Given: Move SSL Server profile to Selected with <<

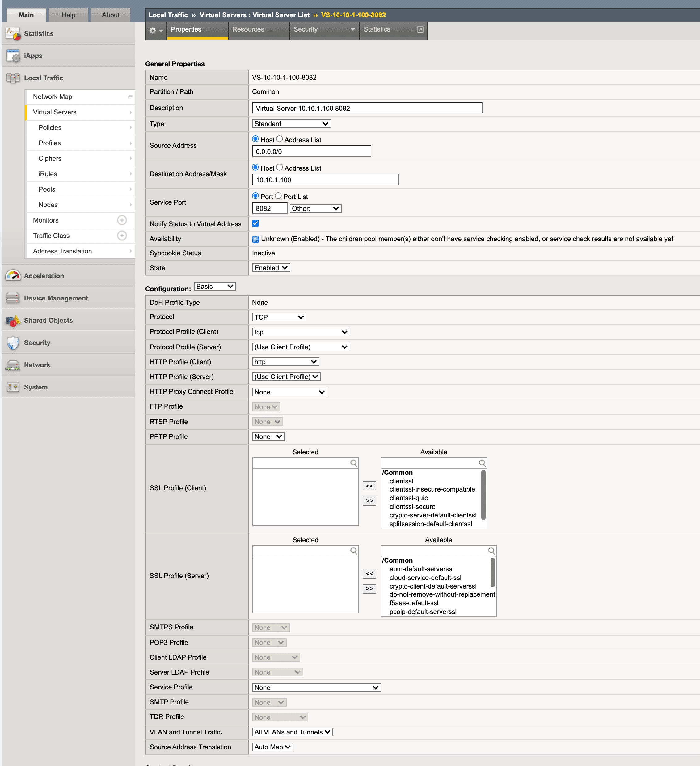Looking at the screenshot, I should pyautogui.click(x=369, y=574).
